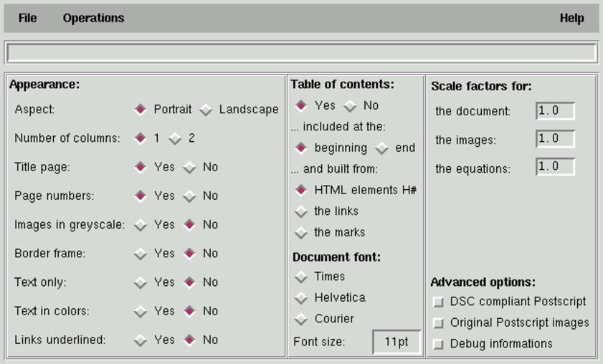Open the Help menu
The image size is (603, 364).
pyautogui.click(x=571, y=19)
